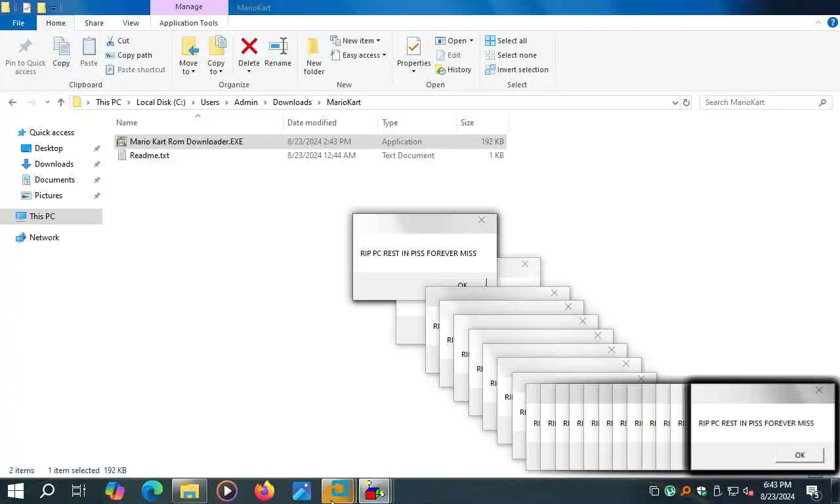Viewport: 840px width, 504px height.
Task: Click Edit in the Open group
Action: (x=448, y=55)
